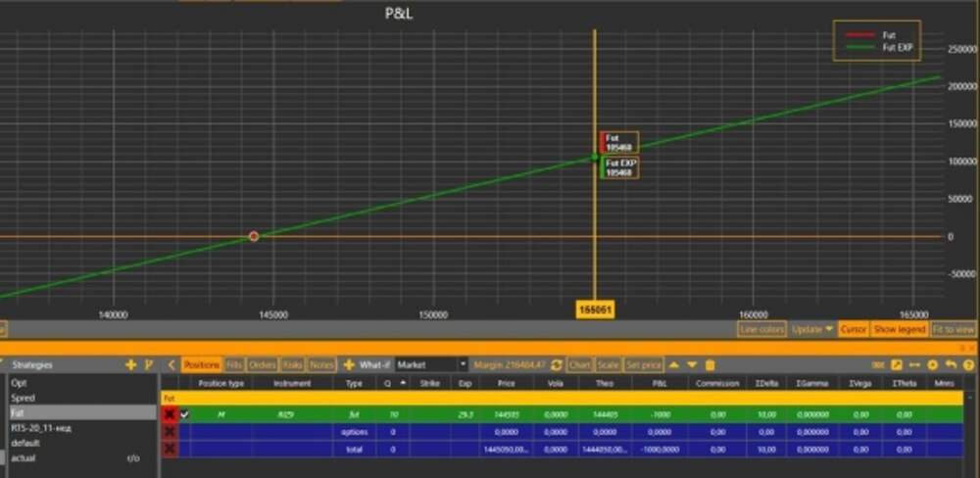980x478 pixels.
Task: Open the Risks tab
Action: point(293,364)
